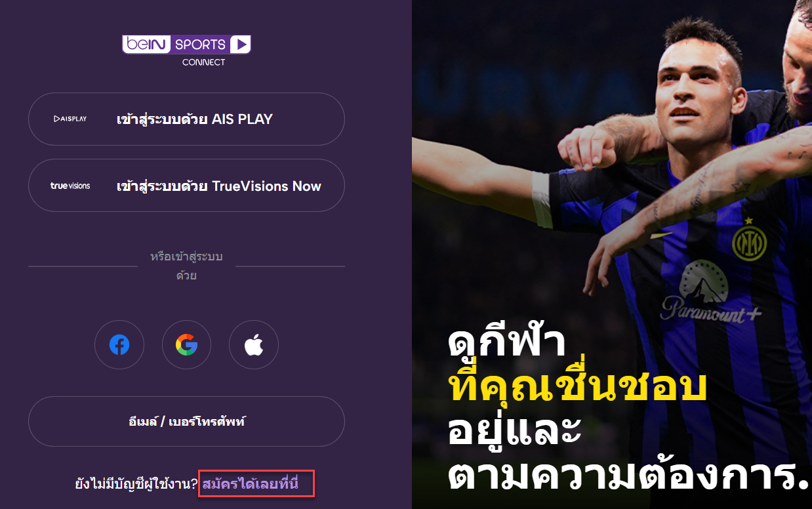The image size is (812, 509).
Task: Click the Inter Milan crest on jersey
Action: coord(749,243)
